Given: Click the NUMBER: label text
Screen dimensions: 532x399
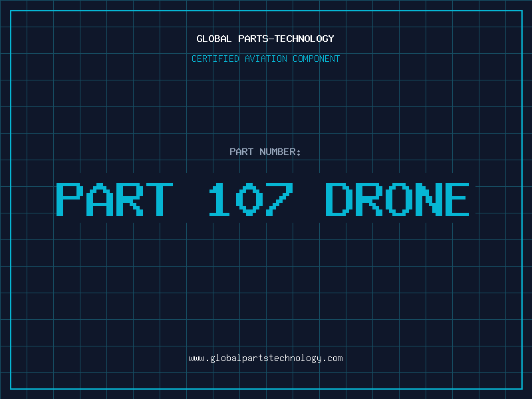Looking at the screenshot, I should pyautogui.click(x=280, y=152).
